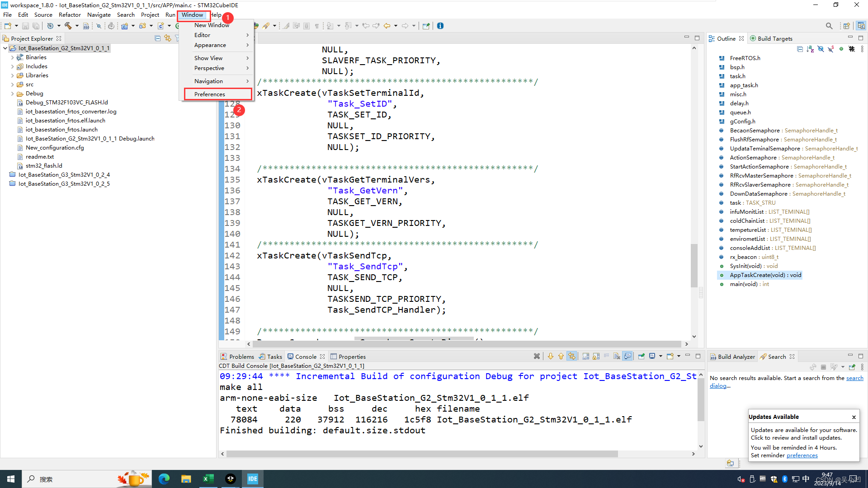Click the hammer Build icon in toolbar
The image size is (868, 488).
tap(68, 26)
